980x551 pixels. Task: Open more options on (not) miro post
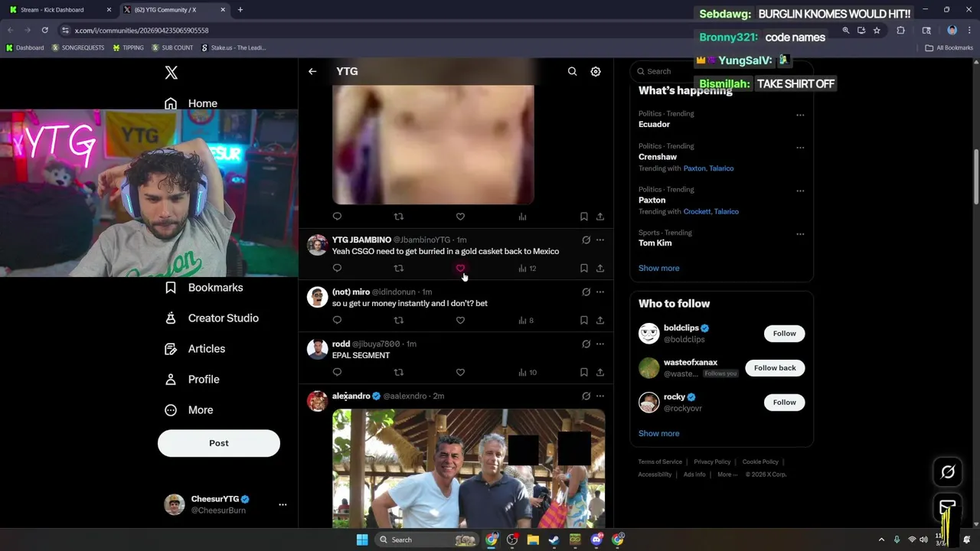click(x=600, y=292)
